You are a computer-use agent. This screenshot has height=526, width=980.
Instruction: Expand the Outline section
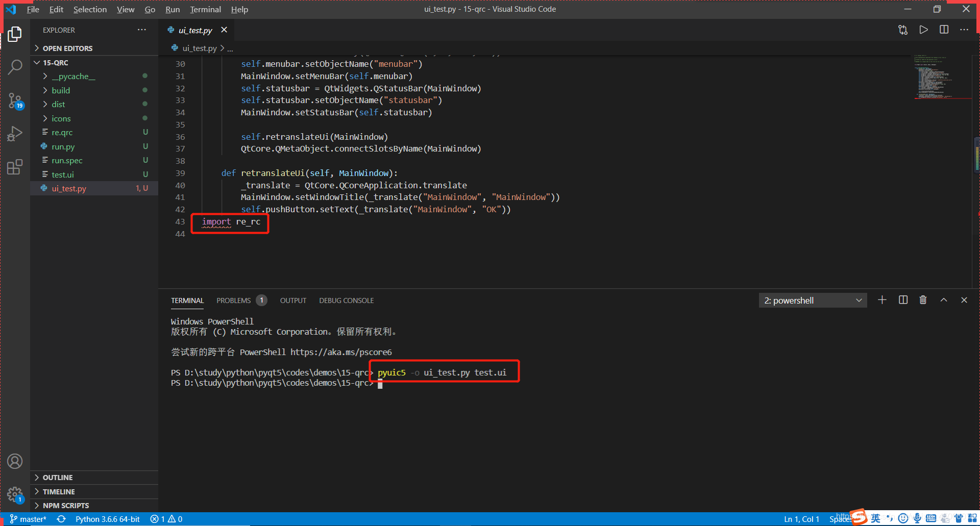94,478
